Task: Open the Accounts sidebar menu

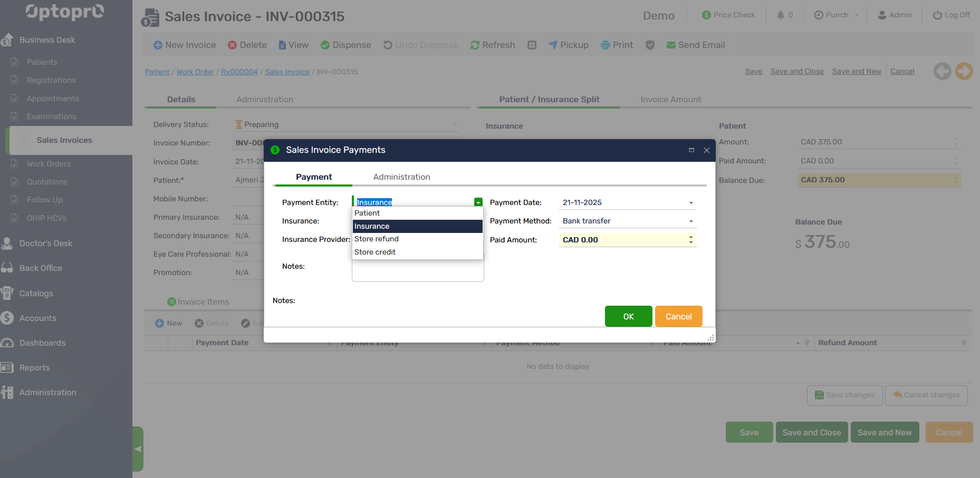Action: pos(37,318)
